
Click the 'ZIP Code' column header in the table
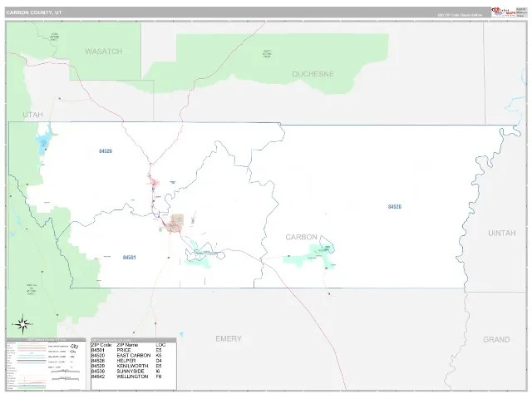[x=101, y=345]
